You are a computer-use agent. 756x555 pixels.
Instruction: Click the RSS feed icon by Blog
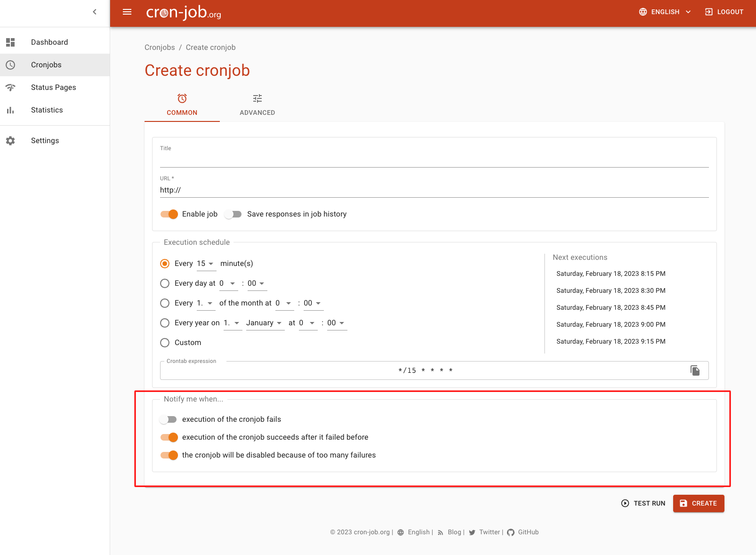pos(441,533)
